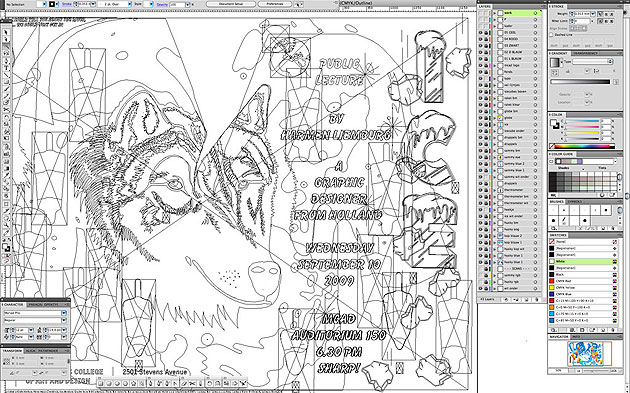The image size is (630, 393).
Task: Select the Direct Selection tool
Action: tap(6, 39)
